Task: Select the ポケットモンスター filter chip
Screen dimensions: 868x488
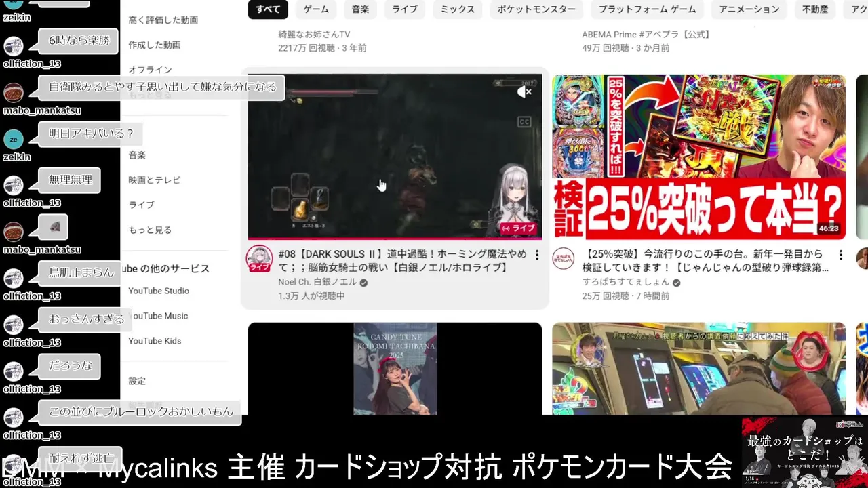Action: point(536,9)
